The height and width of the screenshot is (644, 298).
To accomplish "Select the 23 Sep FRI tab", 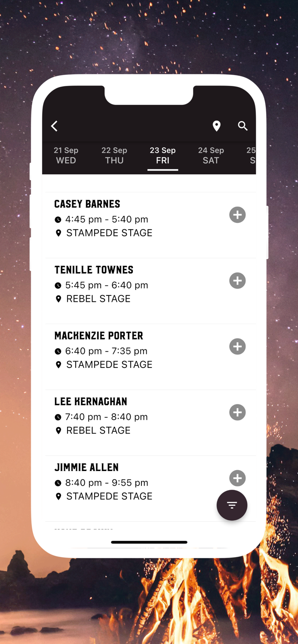I will (x=163, y=155).
